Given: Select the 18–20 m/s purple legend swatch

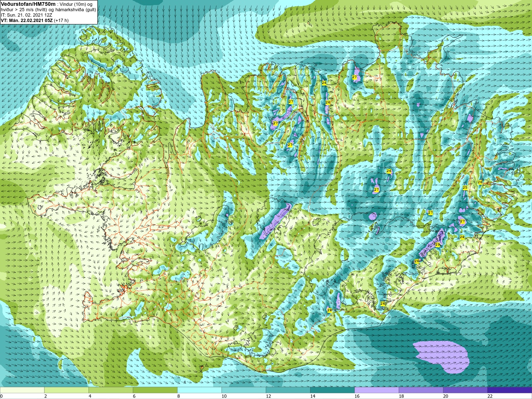Looking at the screenshot, I should point(421,390).
